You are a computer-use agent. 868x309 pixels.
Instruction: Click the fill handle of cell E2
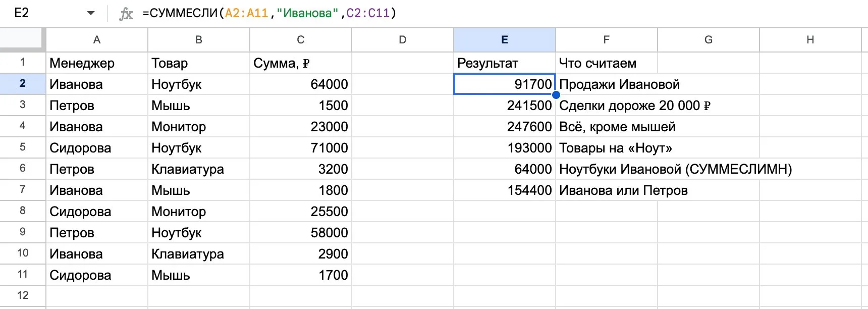[556, 94]
